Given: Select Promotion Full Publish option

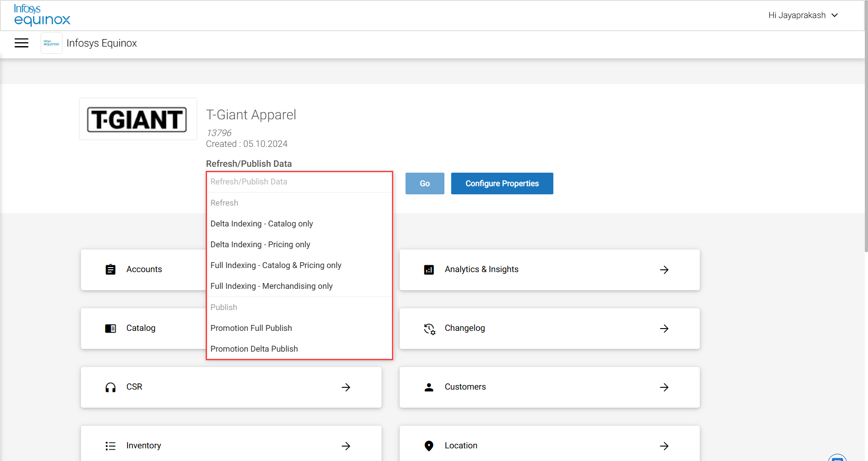Looking at the screenshot, I should coord(299,328).
